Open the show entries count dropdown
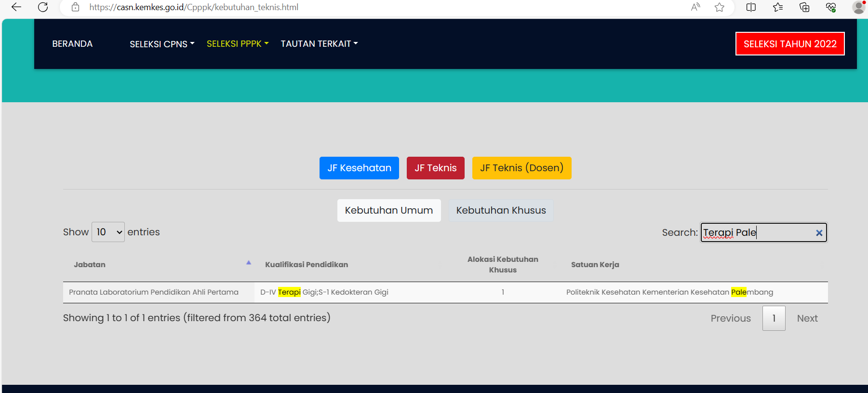 point(108,232)
